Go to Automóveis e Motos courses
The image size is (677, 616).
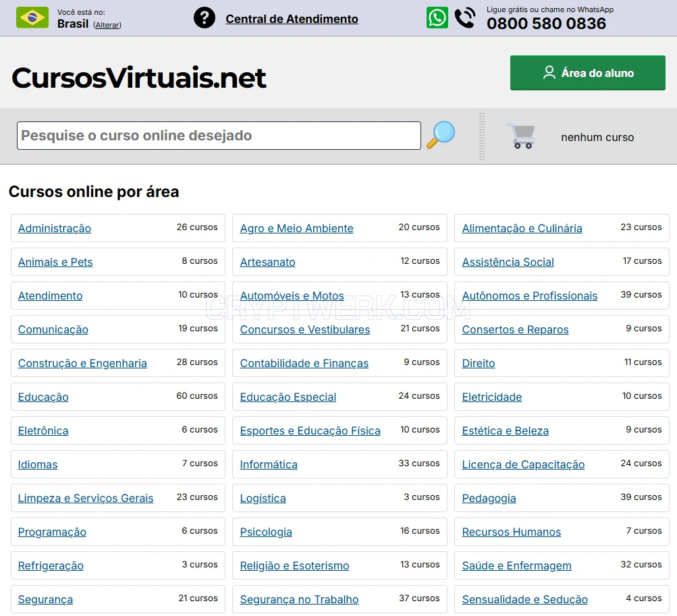pyautogui.click(x=292, y=296)
